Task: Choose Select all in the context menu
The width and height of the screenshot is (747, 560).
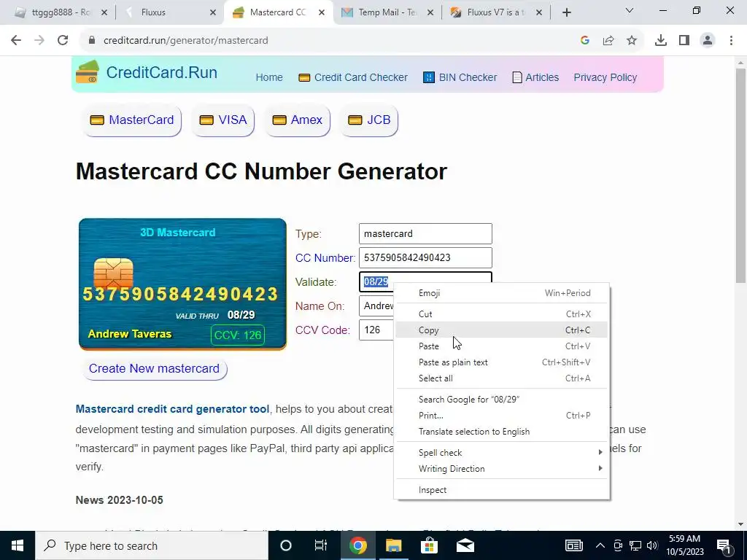Action: point(502,378)
